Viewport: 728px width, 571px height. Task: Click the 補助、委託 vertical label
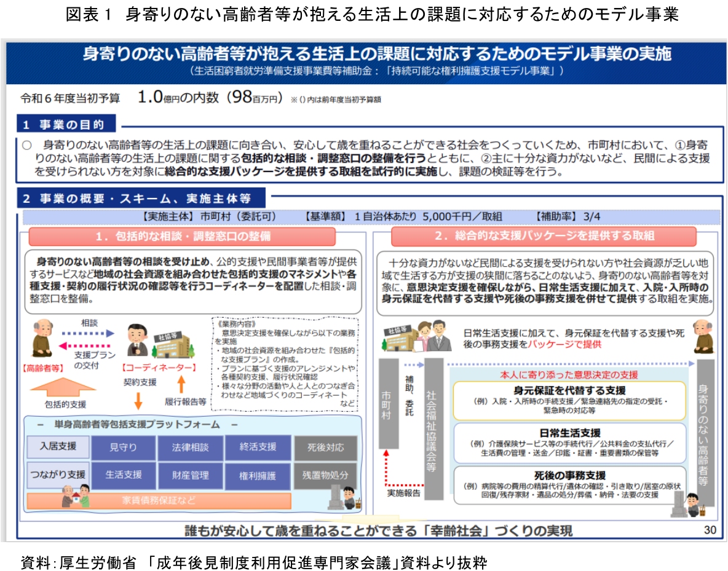tap(410, 396)
